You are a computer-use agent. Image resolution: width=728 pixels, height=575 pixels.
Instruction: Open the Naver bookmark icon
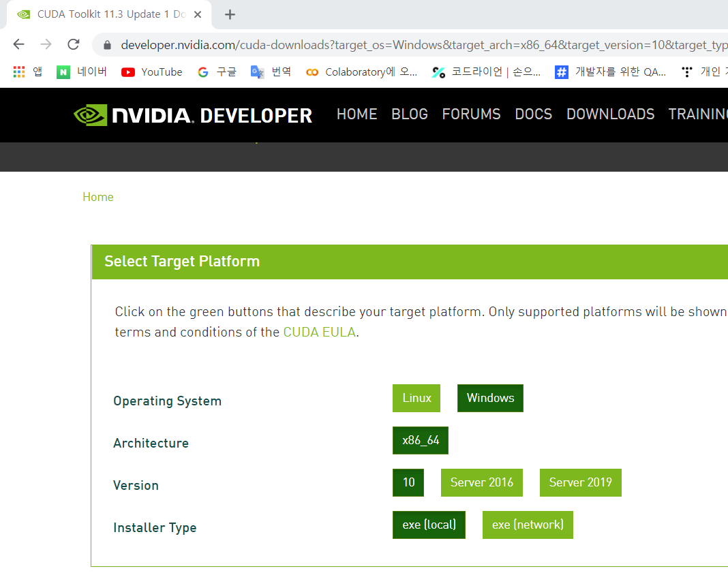click(63, 72)
